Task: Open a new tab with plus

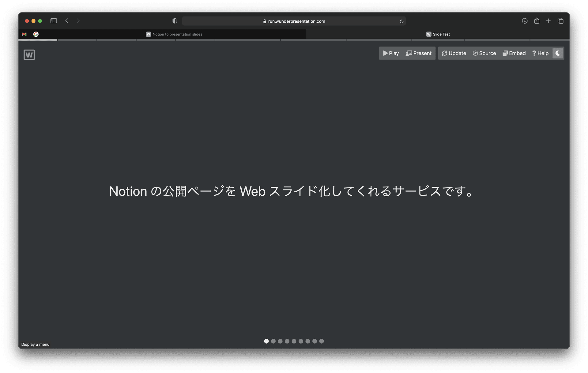Action: (548, 21)
